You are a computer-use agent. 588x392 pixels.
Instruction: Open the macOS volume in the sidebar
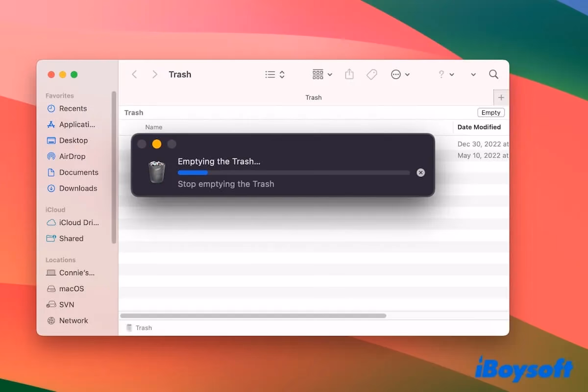(71, 289)
